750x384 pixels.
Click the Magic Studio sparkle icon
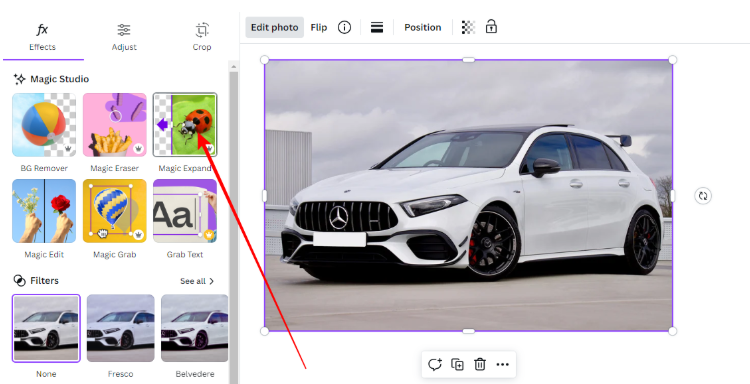click(x=19, y=79)
